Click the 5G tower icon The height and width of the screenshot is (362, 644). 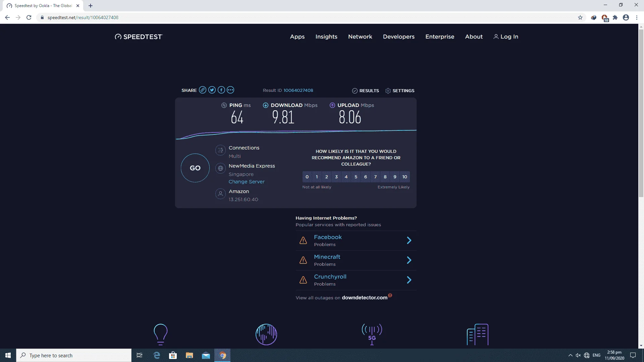[x=372, y=334]
